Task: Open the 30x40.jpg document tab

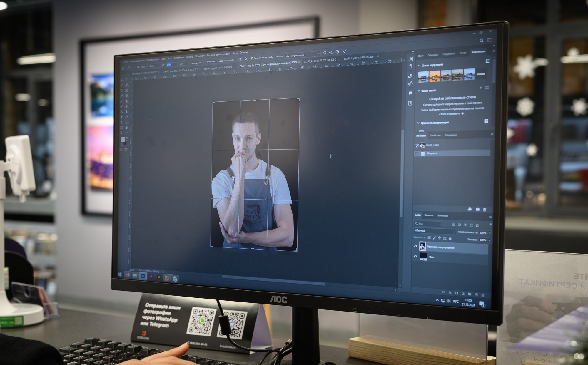Action: coord(359,58)
